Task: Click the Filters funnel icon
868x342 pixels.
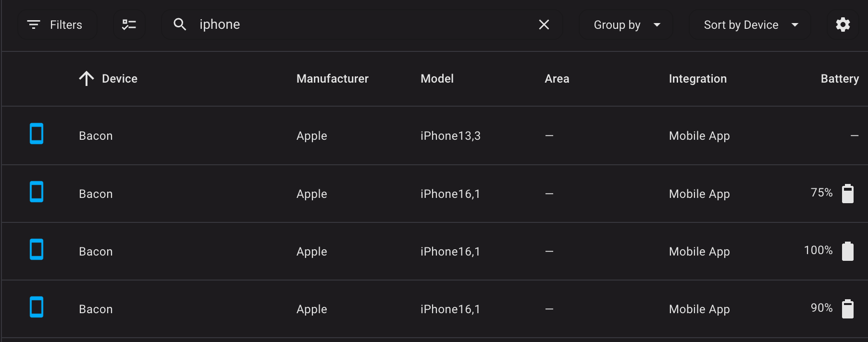Action: (x=33, y=24)
